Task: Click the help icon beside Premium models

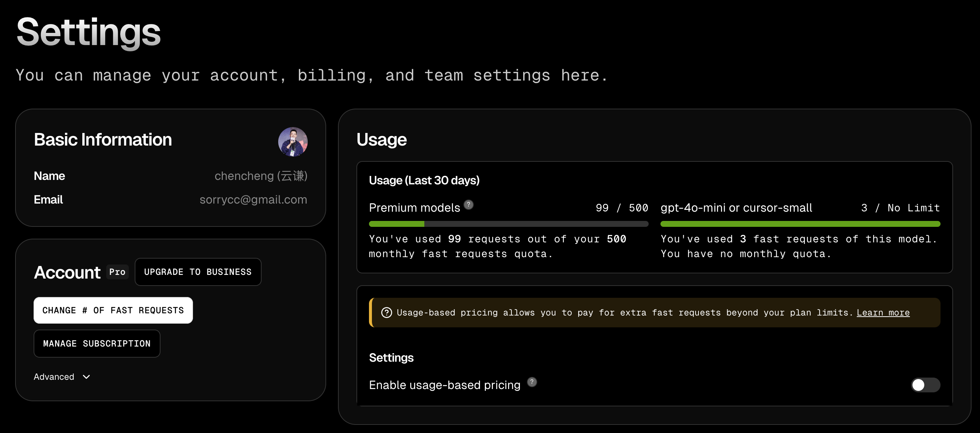Action: (x=469, y=205)
